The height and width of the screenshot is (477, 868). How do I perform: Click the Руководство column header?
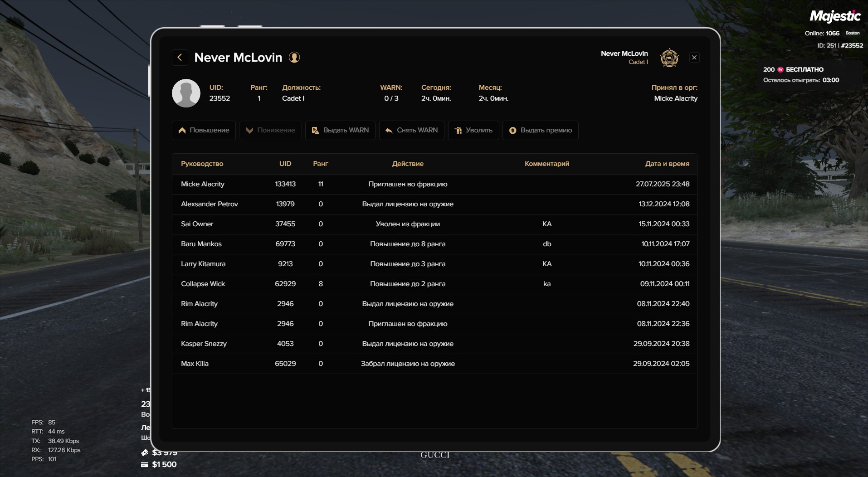click(x=202, y=164)
